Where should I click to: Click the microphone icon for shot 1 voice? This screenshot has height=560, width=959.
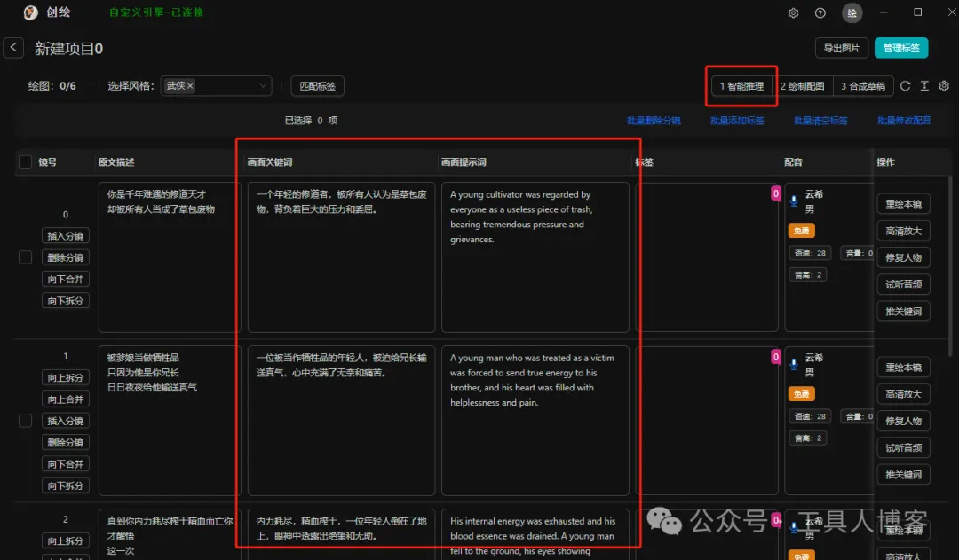(793, 365)
